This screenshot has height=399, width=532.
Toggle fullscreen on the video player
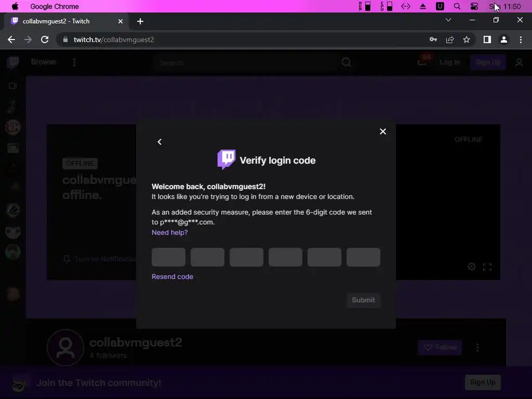click(487, 267)
